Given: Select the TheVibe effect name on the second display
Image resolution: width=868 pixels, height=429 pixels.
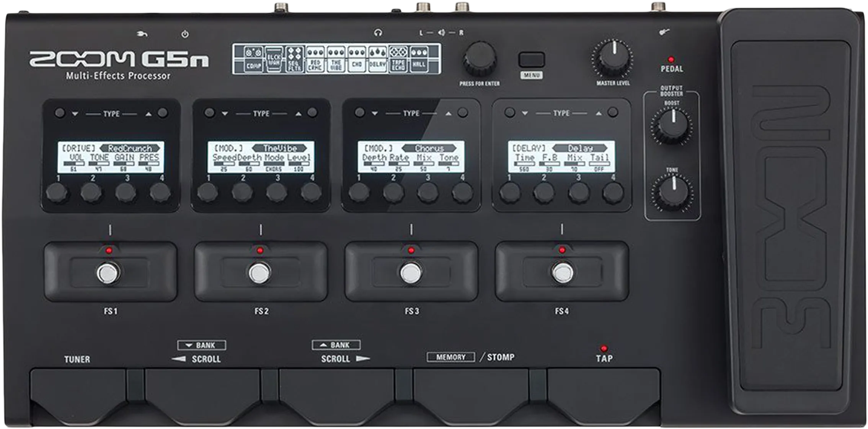Looking at the screenshot, I should [x=280, y=148].
